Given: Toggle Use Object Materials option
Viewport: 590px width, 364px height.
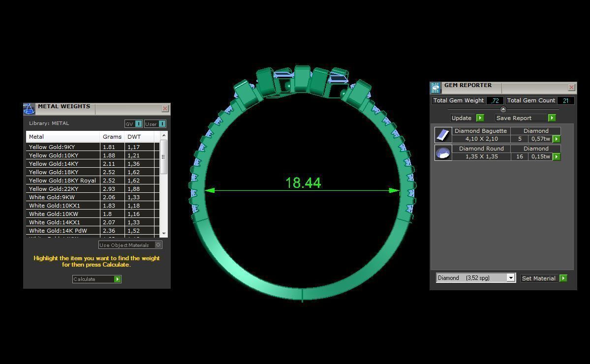Looking at the screenshot, I should [130, 245].
